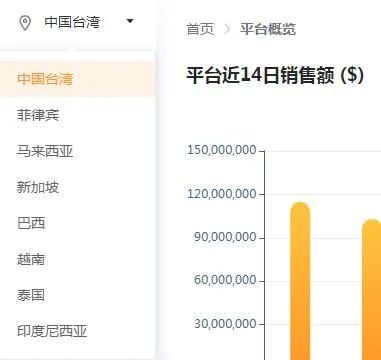This screenshot has height=360, width=381.
Task: Click the 30,000,000 axis label
Action: tap(225, 323)
